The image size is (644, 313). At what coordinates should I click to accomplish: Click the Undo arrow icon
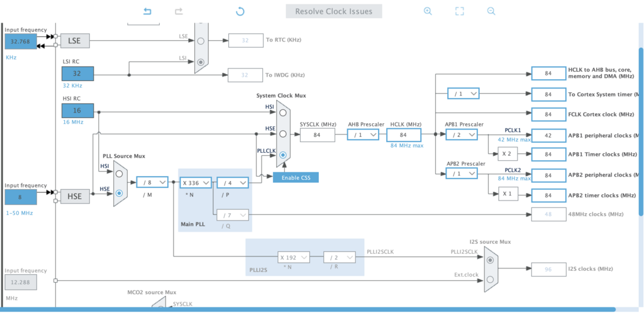point(147,11)
